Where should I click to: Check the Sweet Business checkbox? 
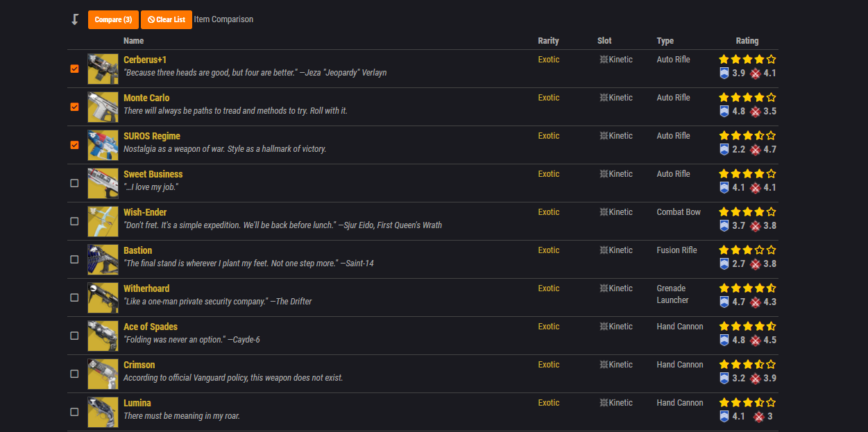click(x=74, y=183)
